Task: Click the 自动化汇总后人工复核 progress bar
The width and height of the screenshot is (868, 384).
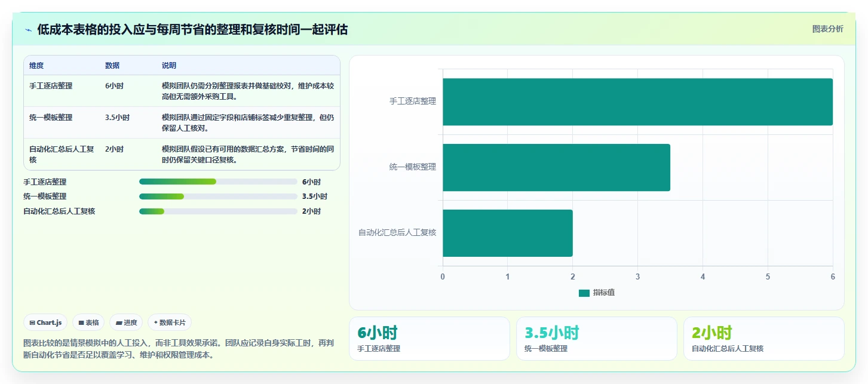Action: 218,211
